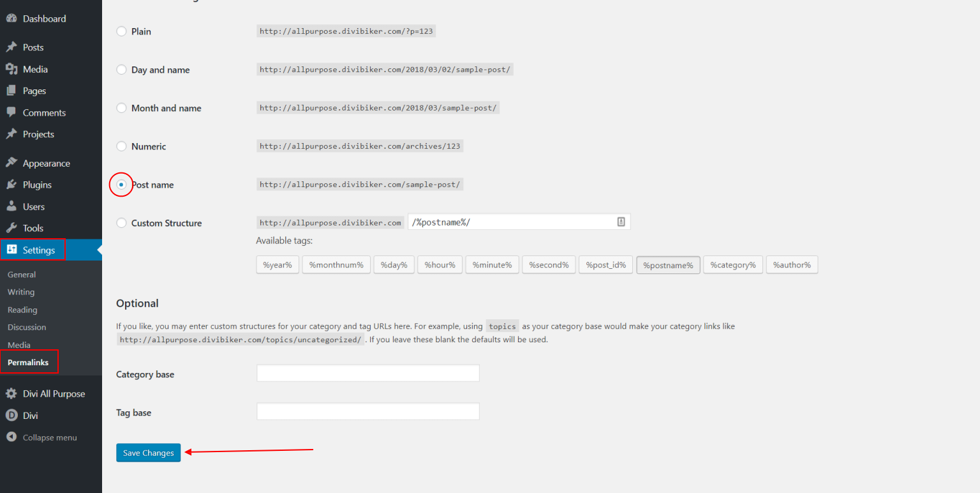
Task: Open General settings submenu link
Action: (22, 275)
